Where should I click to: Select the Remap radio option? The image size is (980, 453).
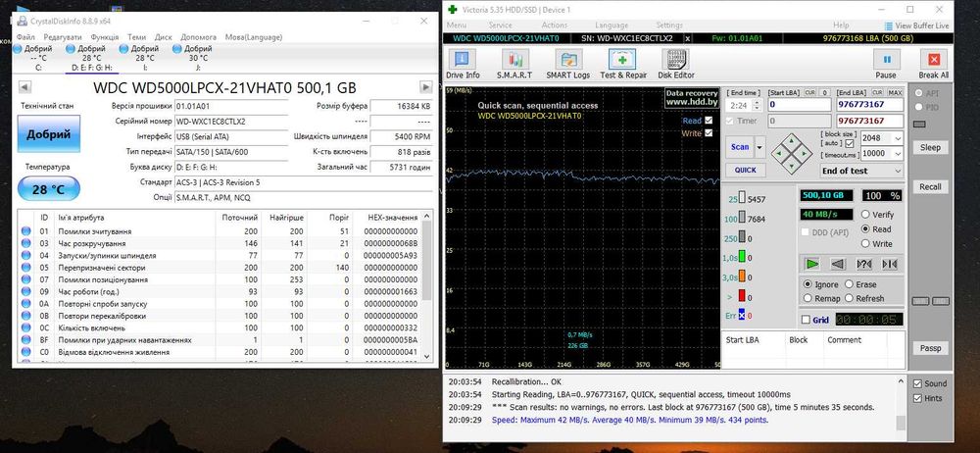click(x=808, y=298)
